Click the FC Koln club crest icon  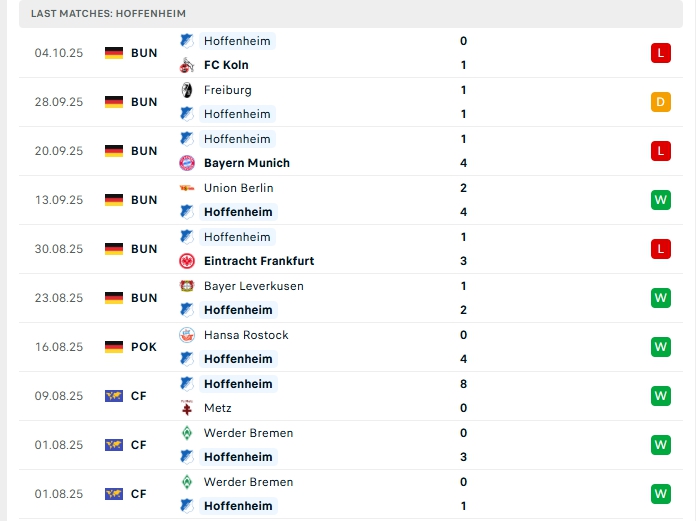[x=186, y=65]
